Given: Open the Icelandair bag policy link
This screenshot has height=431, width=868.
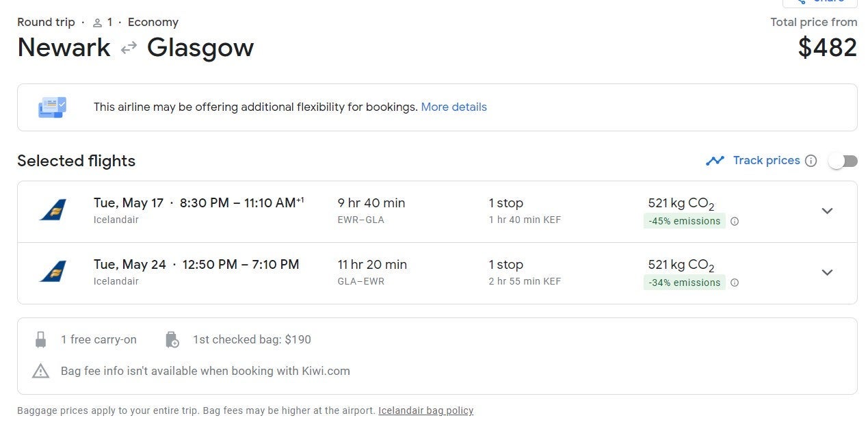Looking at the screenshot, I should point(425,410).
